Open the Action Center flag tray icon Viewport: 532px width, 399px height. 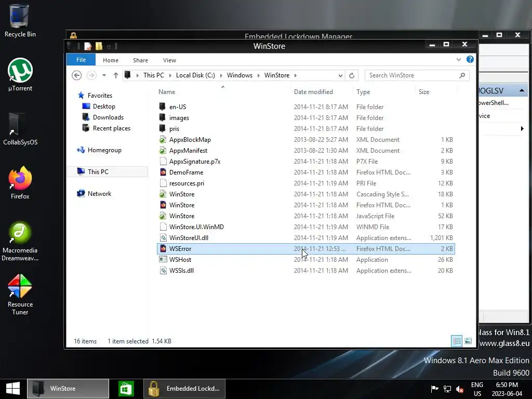[434, 389]
